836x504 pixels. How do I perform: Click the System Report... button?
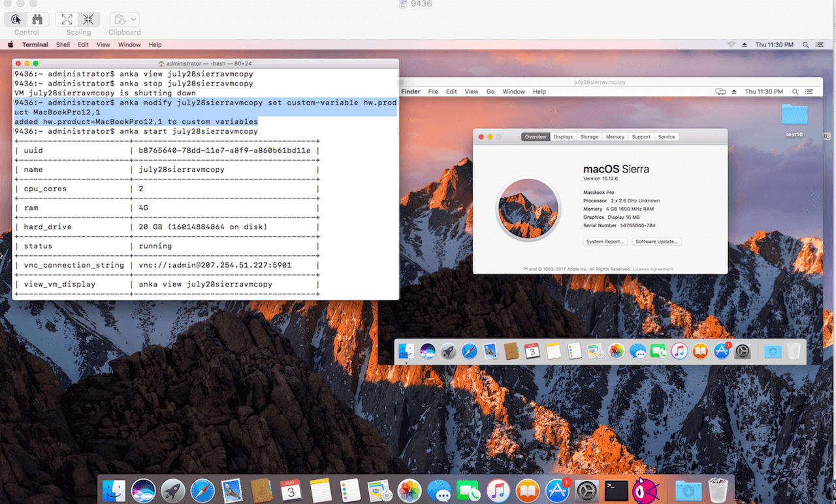click(605, 242)
